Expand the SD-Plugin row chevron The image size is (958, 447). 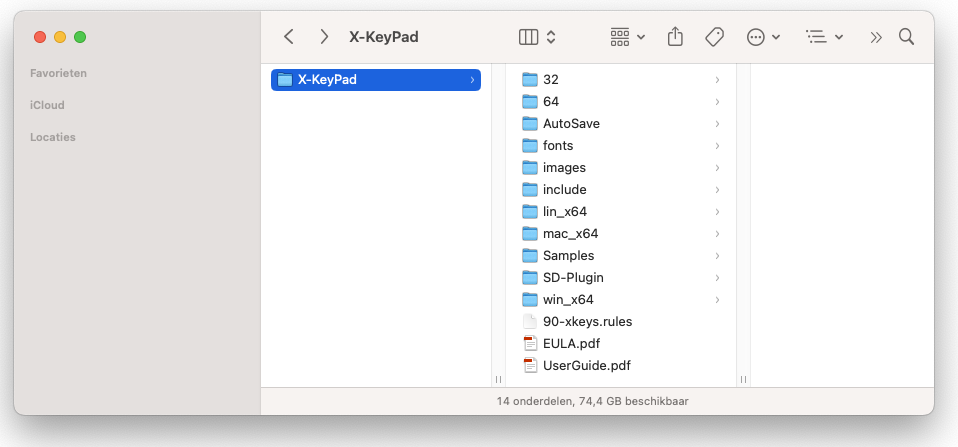(x=717, y=278)
